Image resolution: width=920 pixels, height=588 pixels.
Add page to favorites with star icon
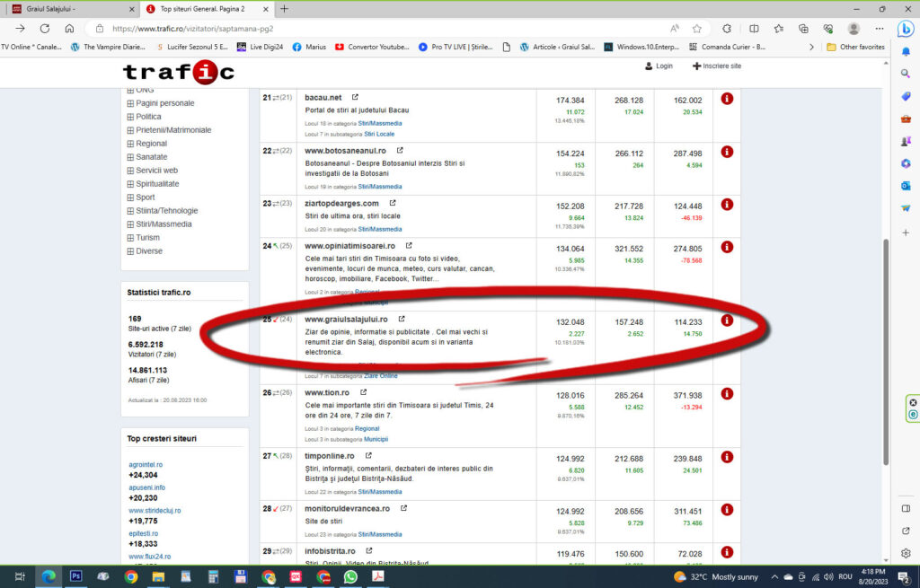coord(696,28)
